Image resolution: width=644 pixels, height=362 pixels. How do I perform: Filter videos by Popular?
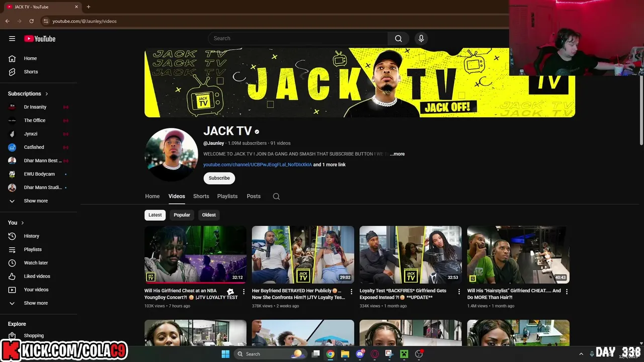tap(182, 215)
